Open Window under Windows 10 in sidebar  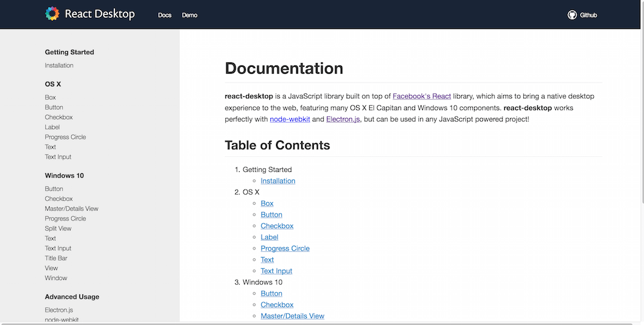click(56, 278)
